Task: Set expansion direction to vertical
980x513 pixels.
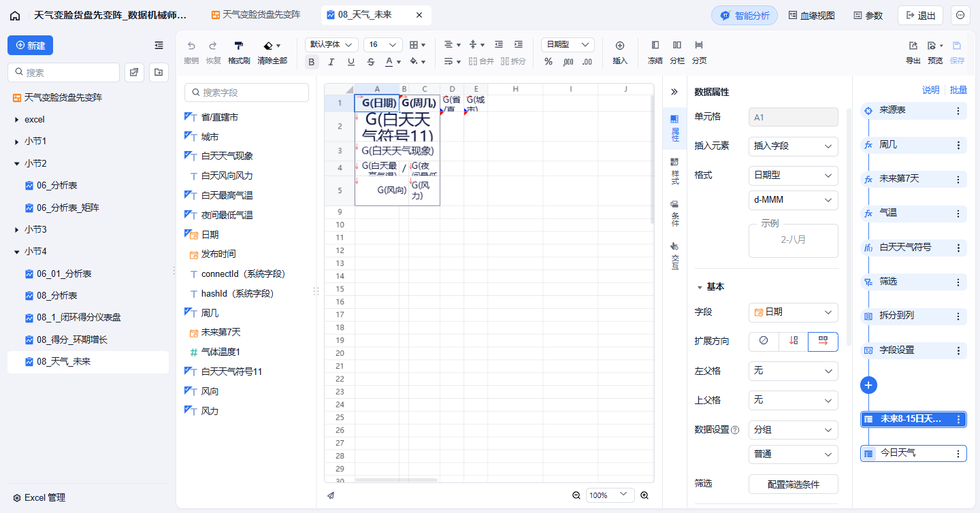Action: click(793, 341)
